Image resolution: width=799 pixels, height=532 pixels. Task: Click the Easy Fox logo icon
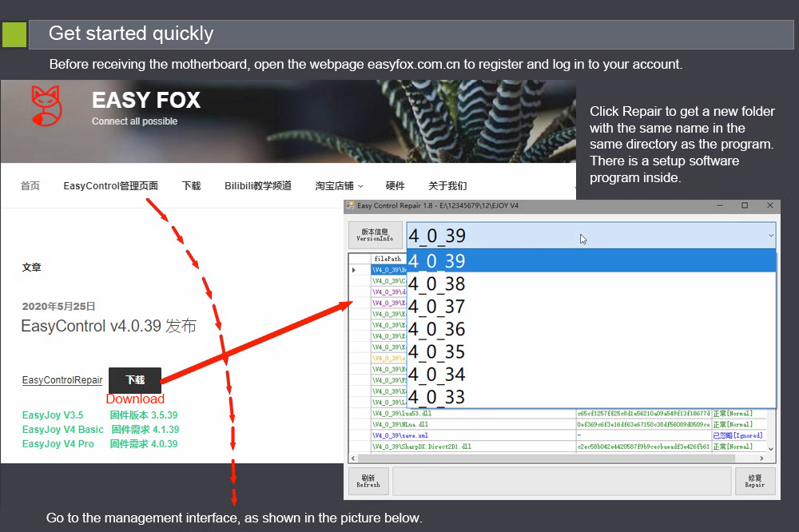pyautogui.click(x=46, y=107)
